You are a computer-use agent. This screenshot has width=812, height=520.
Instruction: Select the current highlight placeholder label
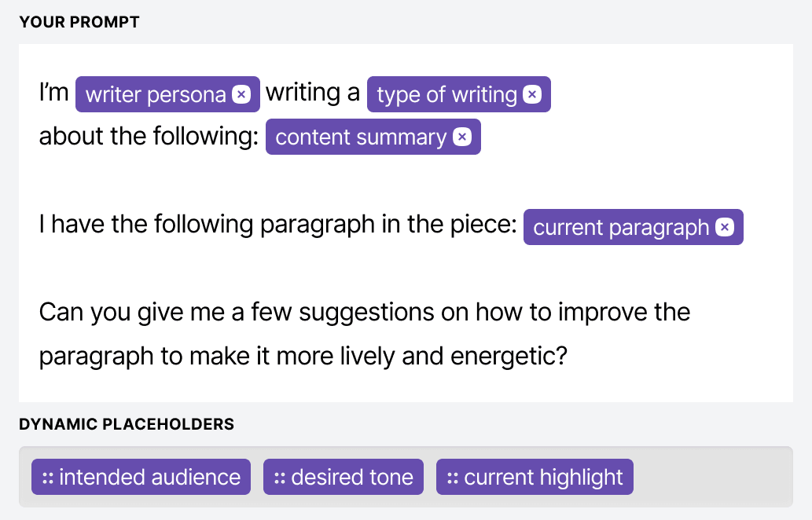pos(543,478)
